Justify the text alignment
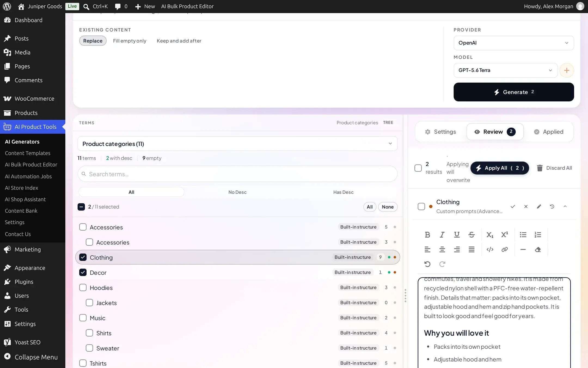 471,249
